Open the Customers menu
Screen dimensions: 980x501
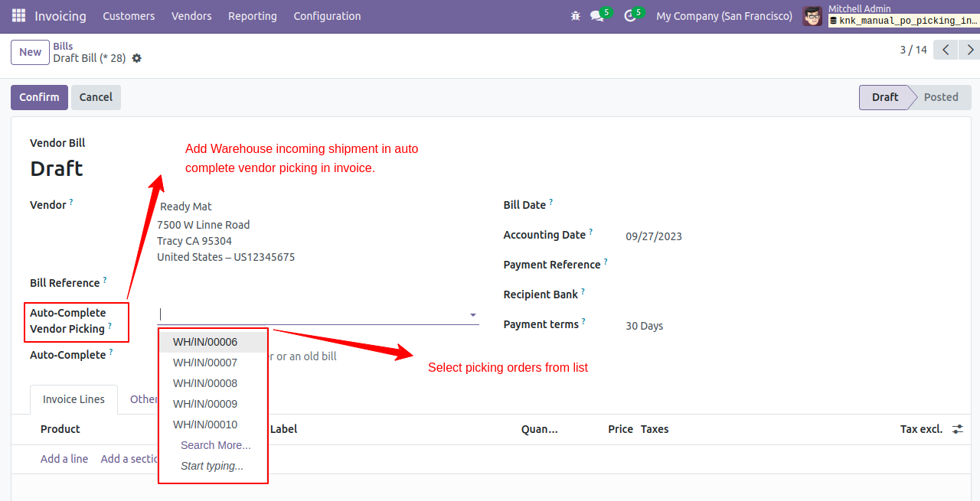[x=129, y=16]
